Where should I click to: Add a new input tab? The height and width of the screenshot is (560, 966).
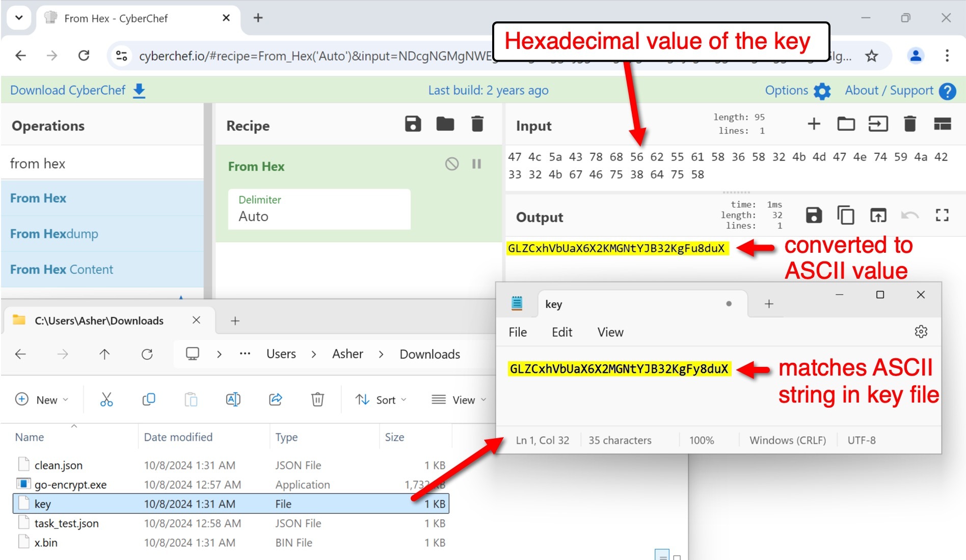click(x=814, y=124)
